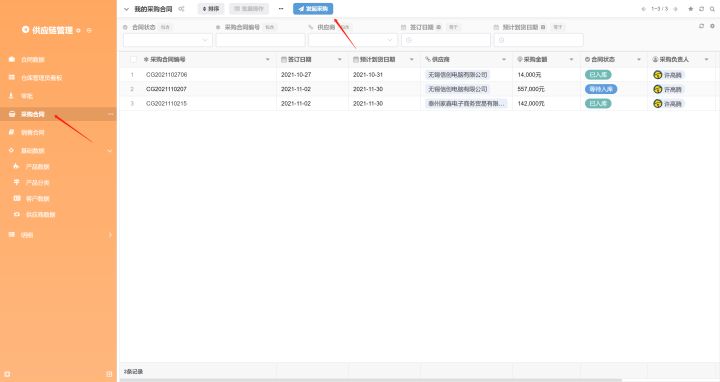This screenshot has width=720, height=382.
Task: Open the 合同状态 column header dropdown arrow
Action: [x=639, y=59]
